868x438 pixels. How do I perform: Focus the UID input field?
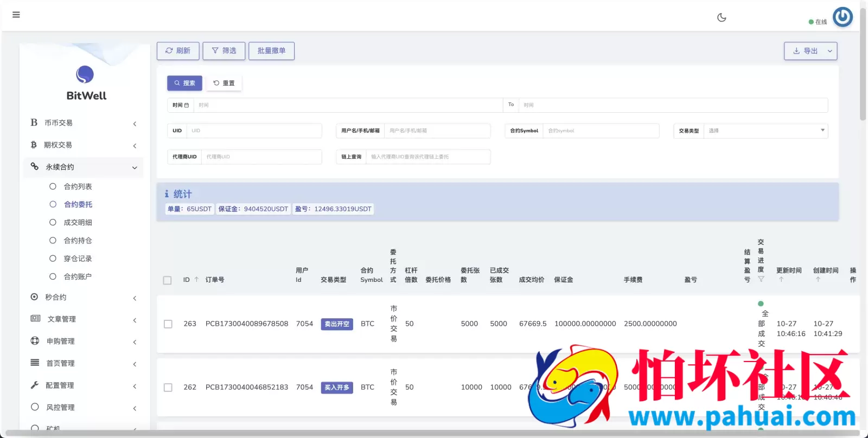pyautogui.click(x=254, y=131)
